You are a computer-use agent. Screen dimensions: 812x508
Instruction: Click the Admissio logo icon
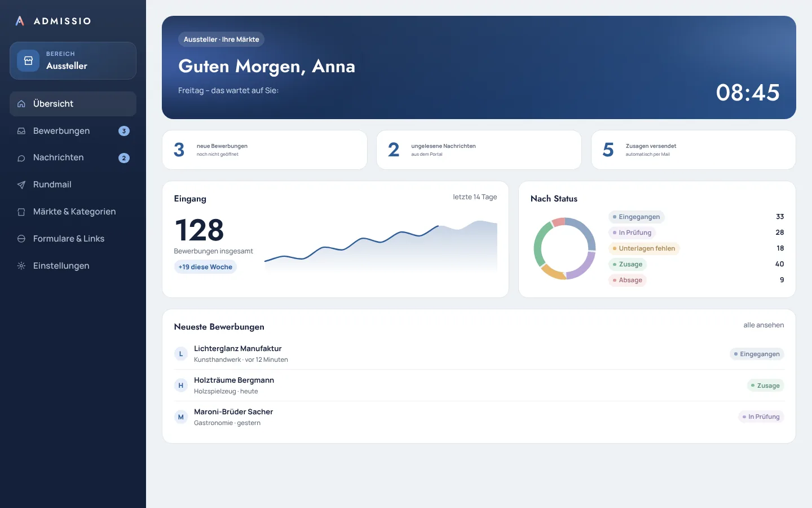20,21
